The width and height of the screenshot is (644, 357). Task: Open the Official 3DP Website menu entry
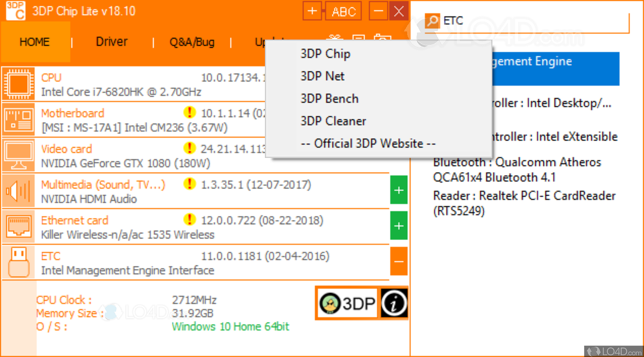pos(368,144)
